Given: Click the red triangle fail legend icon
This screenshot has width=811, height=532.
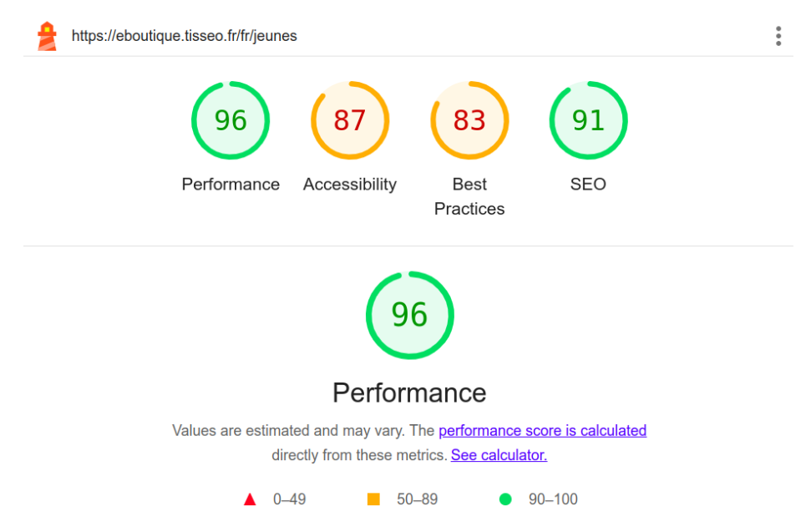Looking at the screenshot, I should [x=249, y=499].
